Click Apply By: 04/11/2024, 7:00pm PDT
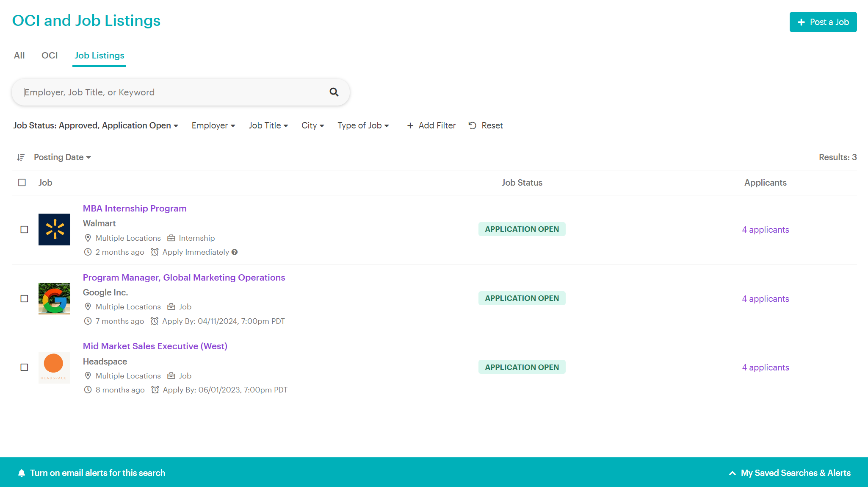Image resolution: width=868 pixels, height=487 pixels. 224,321
